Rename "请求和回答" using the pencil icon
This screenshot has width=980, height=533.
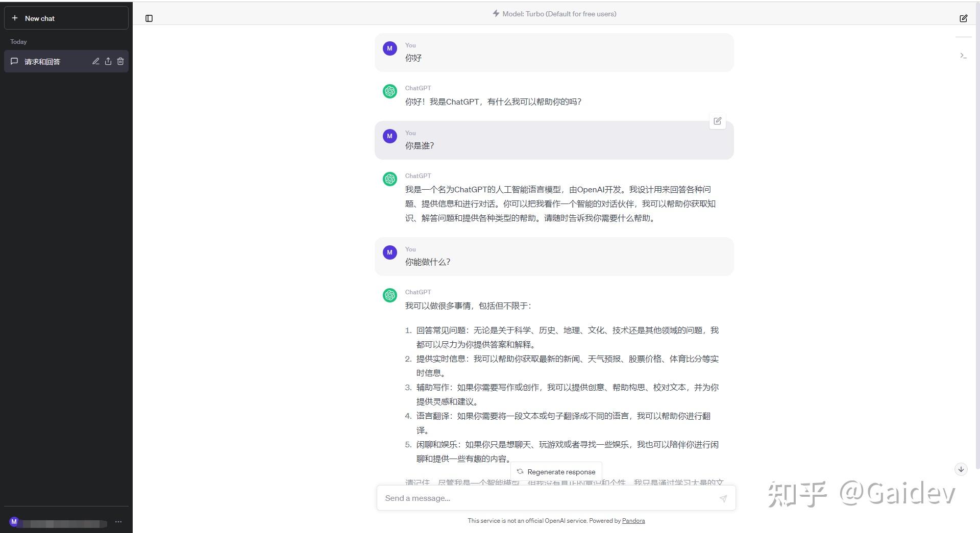pos(95,61)
